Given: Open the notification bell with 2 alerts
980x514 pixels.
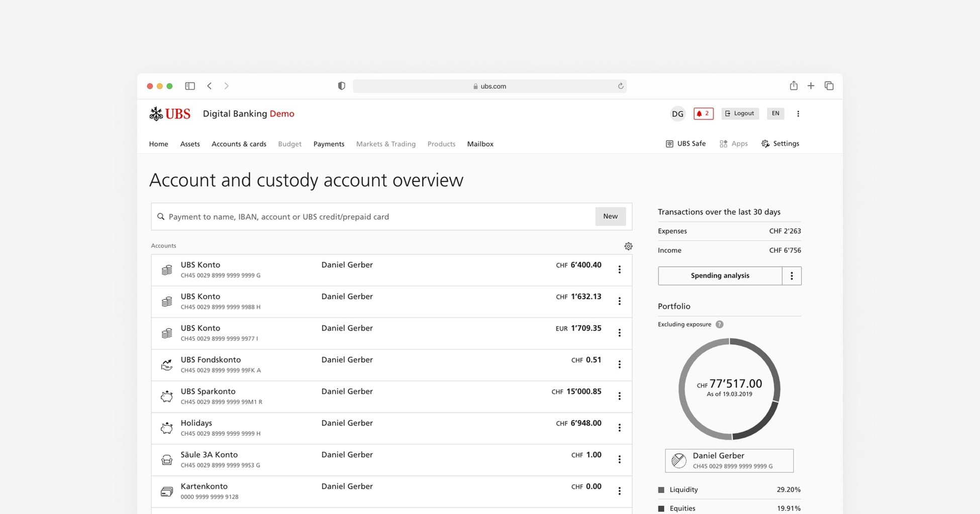Looking at the screenshot, I should (703, 114).
